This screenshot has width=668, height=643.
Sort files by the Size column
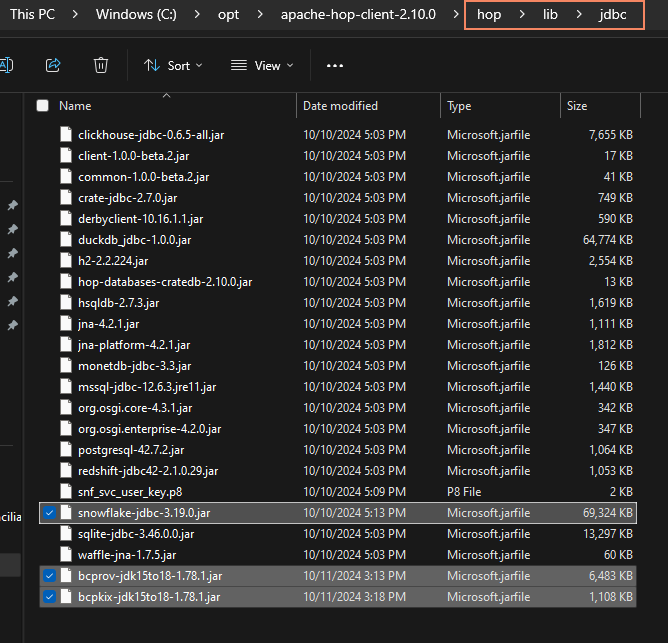[x=577, y=105]
